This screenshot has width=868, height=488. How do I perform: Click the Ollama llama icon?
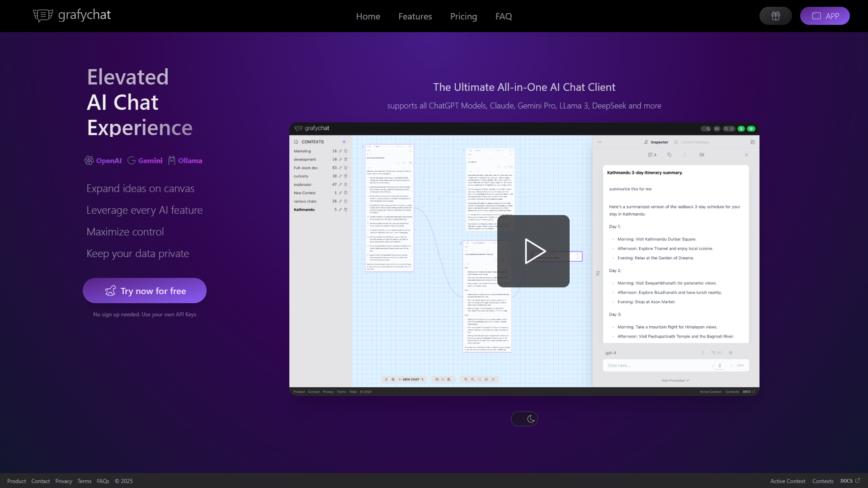click(x=172, y=160)
